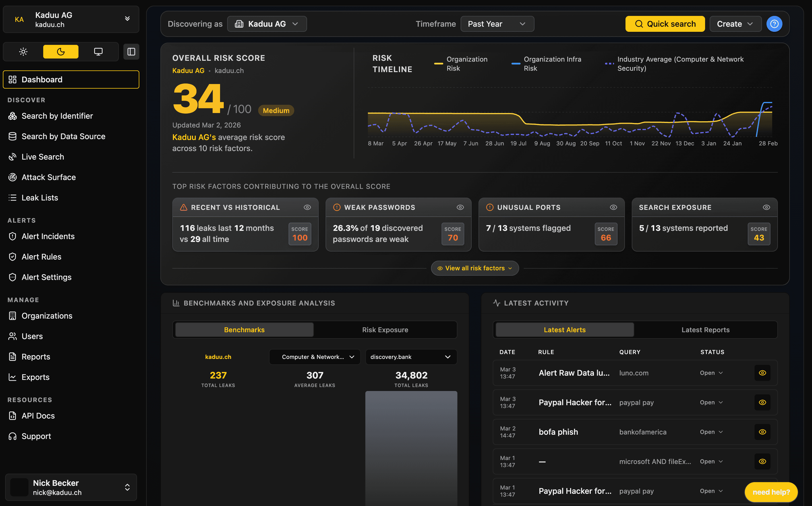Open Search by Identifier in the sidebar
812x506 pixels.
[x=57, y=116]
